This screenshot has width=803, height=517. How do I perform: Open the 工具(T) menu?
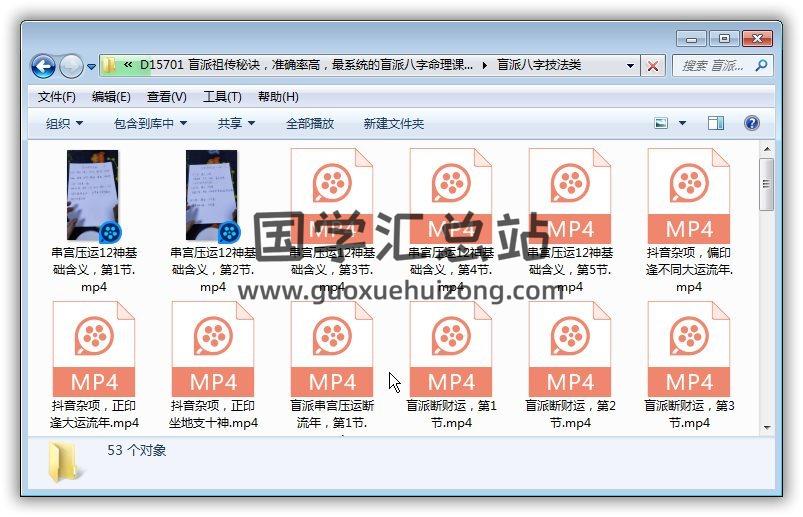222,97
